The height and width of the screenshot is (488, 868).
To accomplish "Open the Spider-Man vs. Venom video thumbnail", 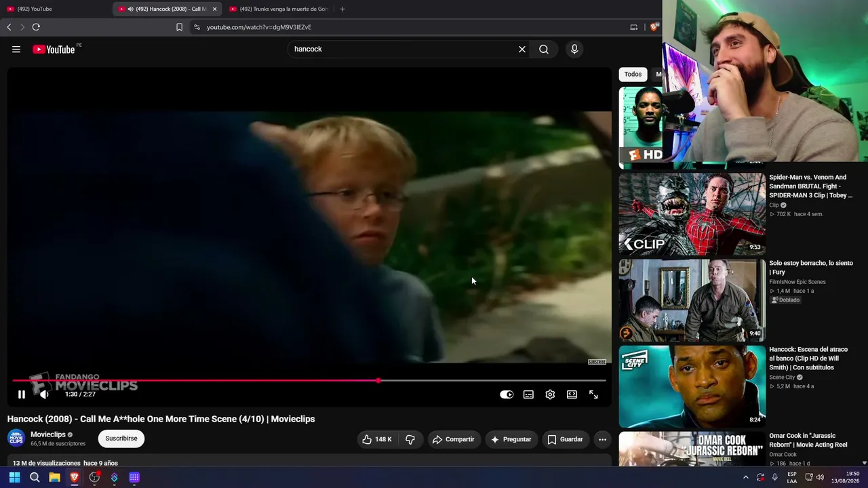I will 692,214.
